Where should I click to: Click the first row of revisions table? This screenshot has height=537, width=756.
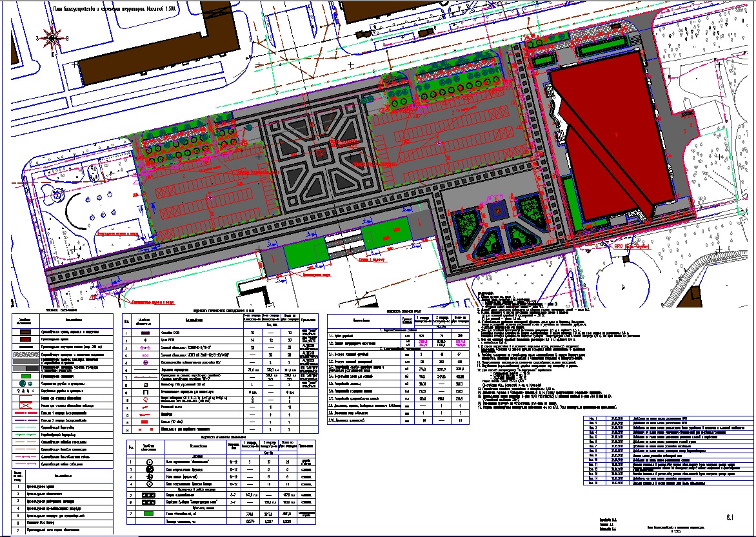(x=664, y=419)
